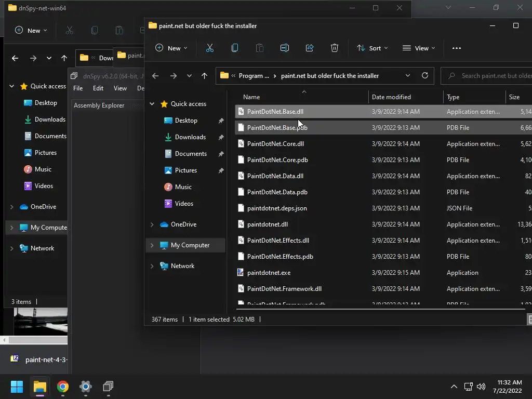Sort files by Size column header
Viewport: 532px width, 399px height.
514,97
